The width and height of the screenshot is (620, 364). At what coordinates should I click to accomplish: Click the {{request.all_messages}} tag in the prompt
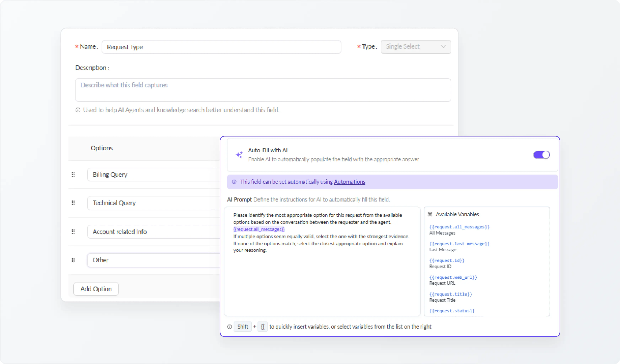259,229
